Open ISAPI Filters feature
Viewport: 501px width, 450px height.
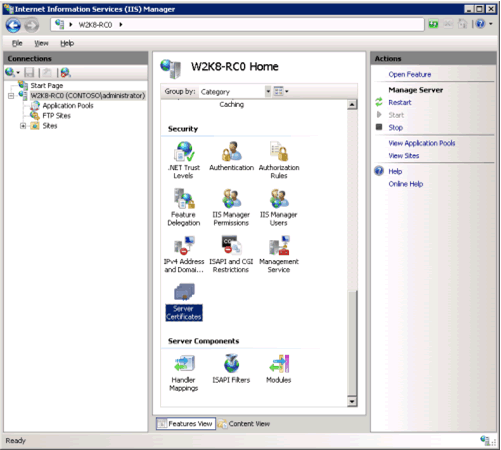231,369
